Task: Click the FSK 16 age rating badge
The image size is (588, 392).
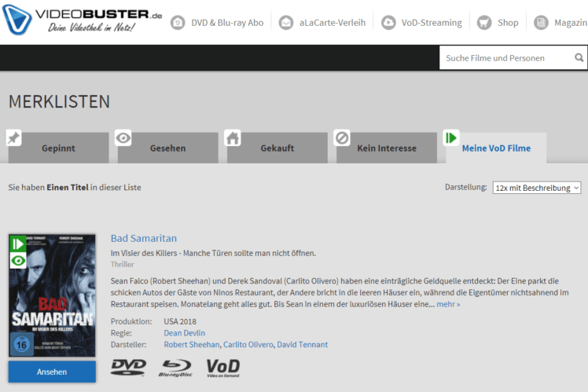Action: [x=22, y=344]
